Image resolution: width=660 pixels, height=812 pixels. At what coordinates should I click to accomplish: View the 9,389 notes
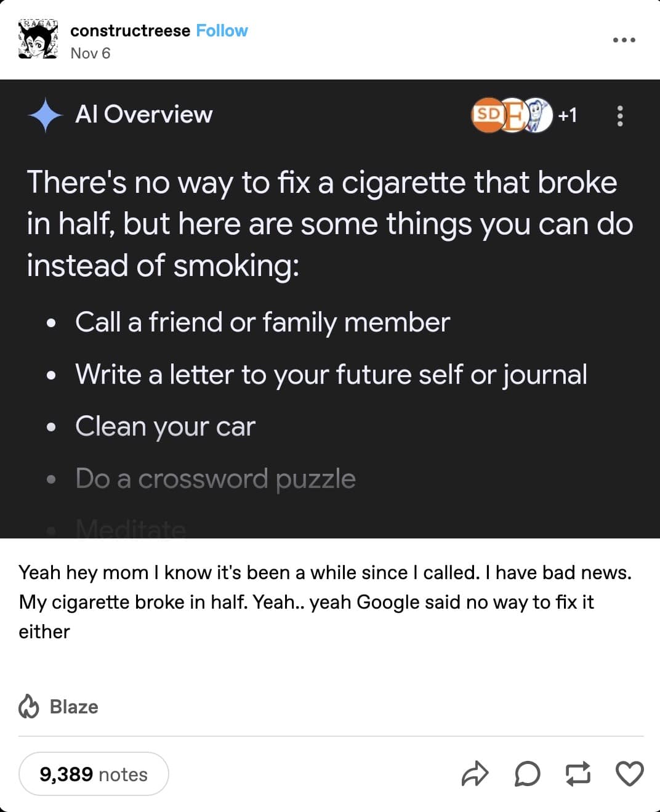pyautogui.click(x=94, y=774)
